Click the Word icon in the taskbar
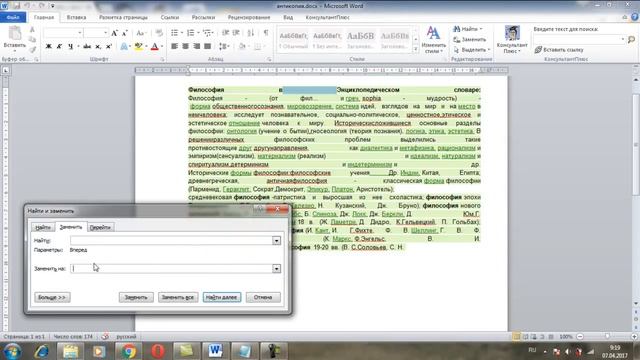Screen dimensions: 640x360 pyautogui.click(x=215, y=351)
